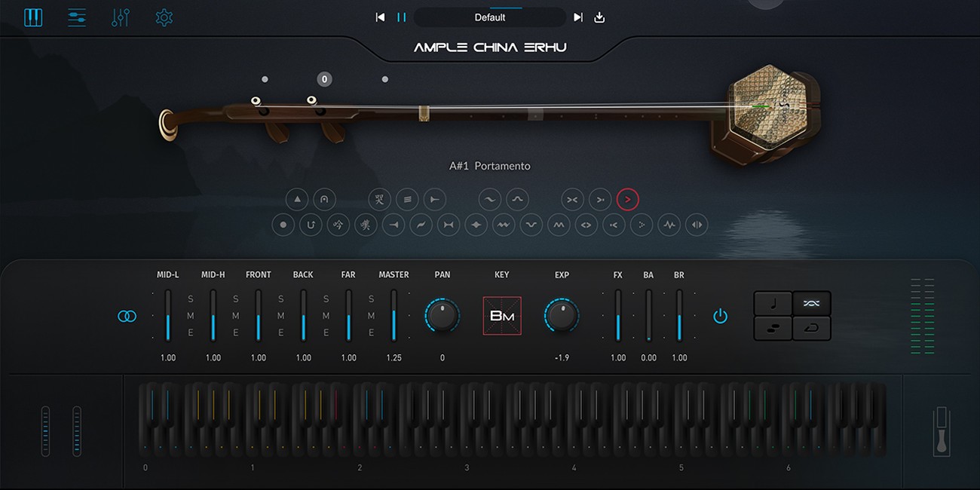Toggle the blue FX power button
This screenshot has width=980, height=490.
pyautogui.click(x=721, y=316)
